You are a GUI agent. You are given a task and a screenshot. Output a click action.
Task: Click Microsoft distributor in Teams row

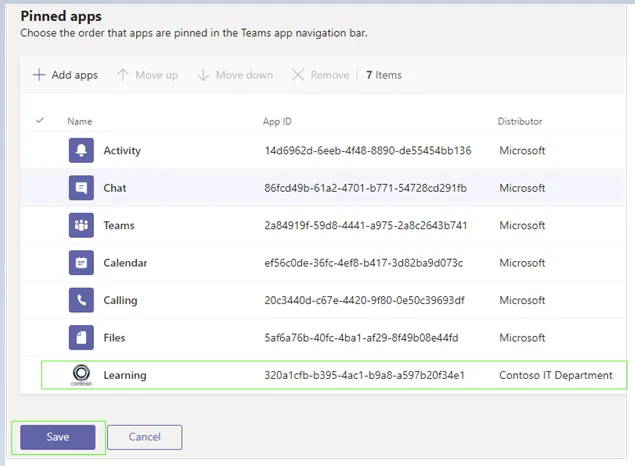[x=522, y=226]
